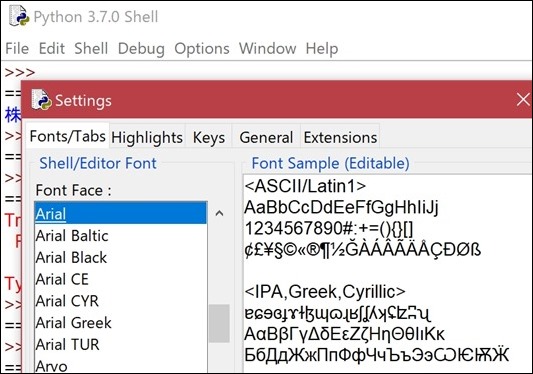Click the Cyrillic letters sample line
533x374 pixels.
tap(376, 355)
